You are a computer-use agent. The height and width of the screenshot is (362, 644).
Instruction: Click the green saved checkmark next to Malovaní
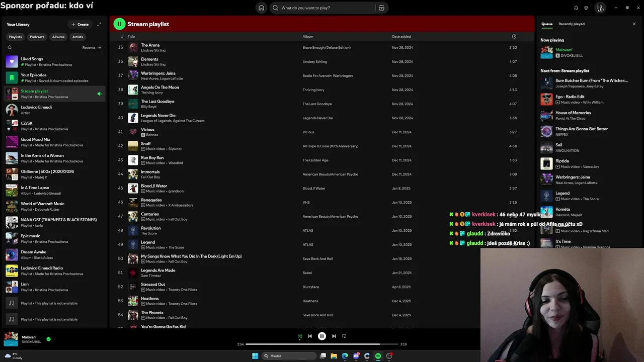pos(48,339)
